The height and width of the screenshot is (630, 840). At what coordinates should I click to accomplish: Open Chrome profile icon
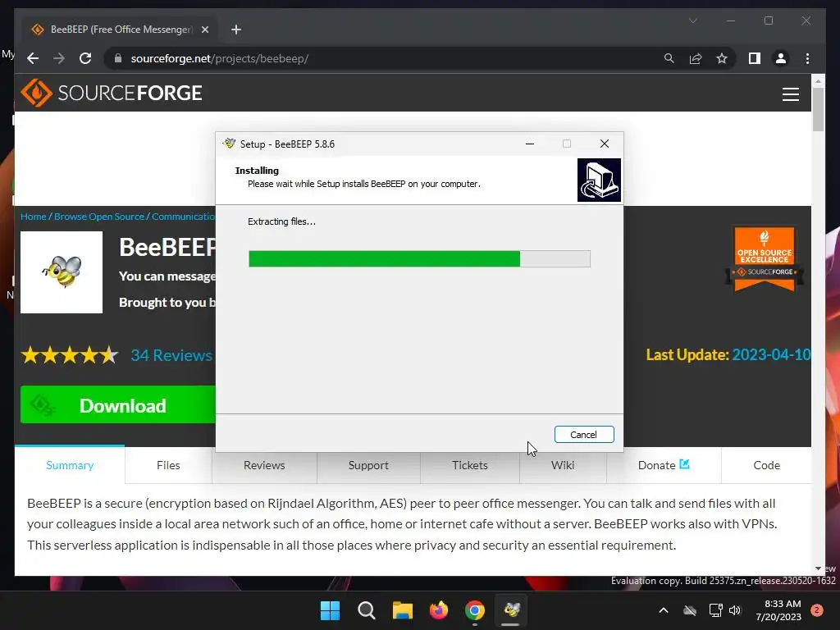click(x=781, y=58)
